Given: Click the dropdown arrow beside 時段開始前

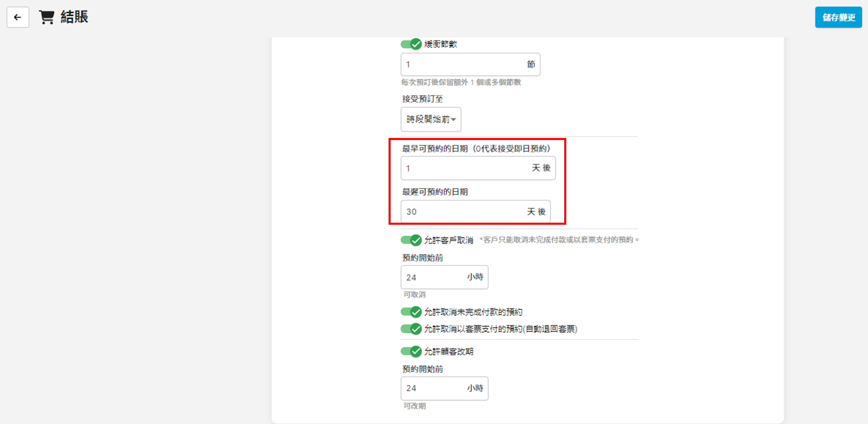Looking at the screenshot, I should coord(454,119).
